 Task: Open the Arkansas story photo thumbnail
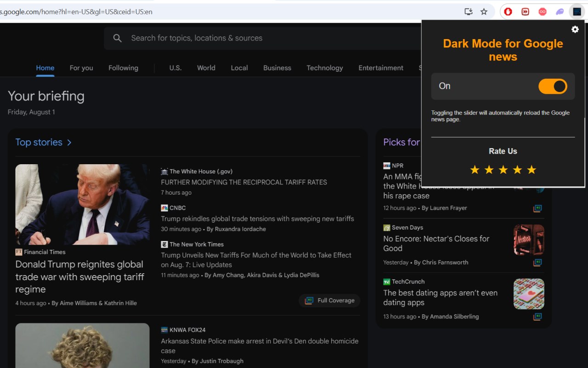(82, 345)
